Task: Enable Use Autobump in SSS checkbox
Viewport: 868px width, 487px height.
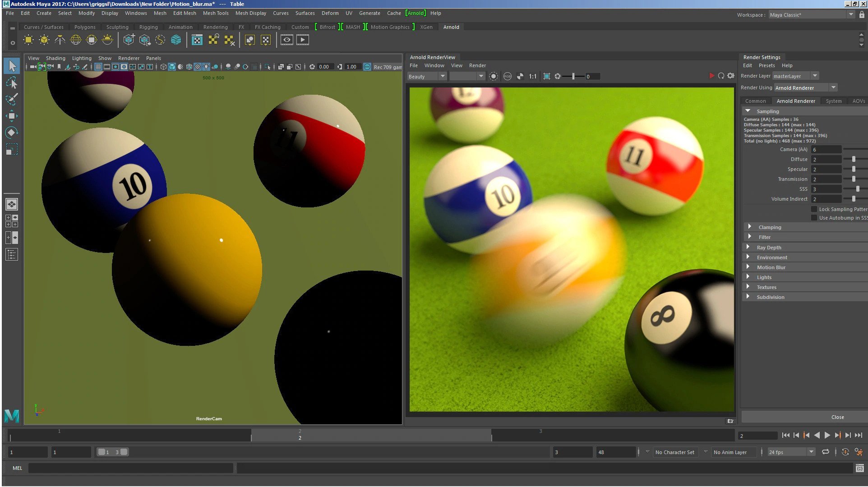Action: 814,218
